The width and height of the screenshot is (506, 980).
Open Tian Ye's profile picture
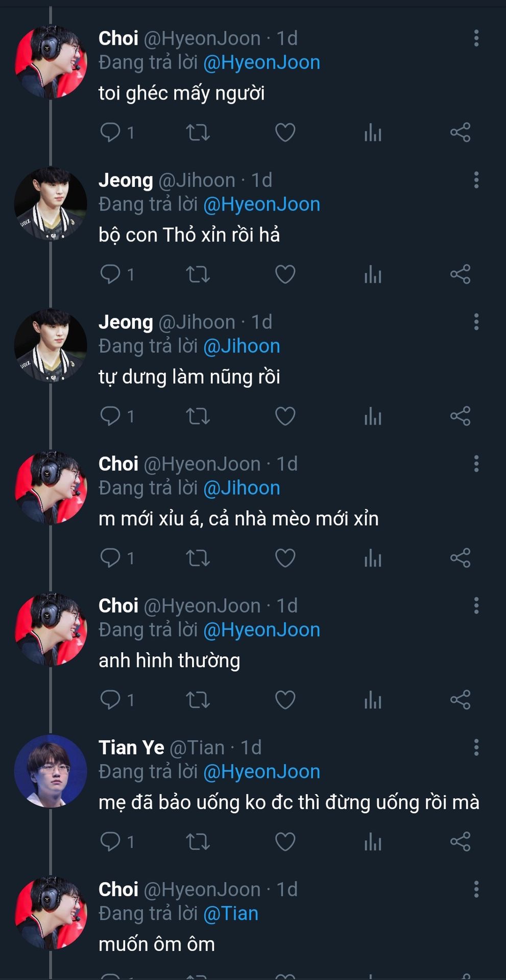tap(51, 771)
